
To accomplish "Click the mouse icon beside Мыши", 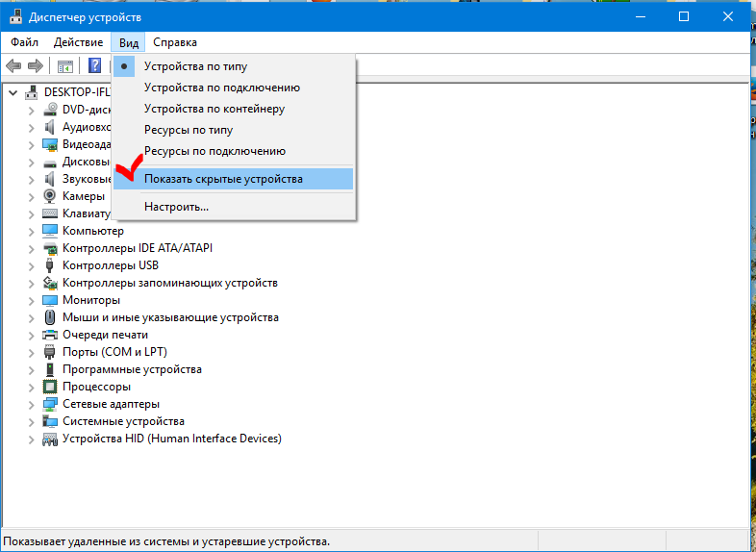I will click(50, 317).
